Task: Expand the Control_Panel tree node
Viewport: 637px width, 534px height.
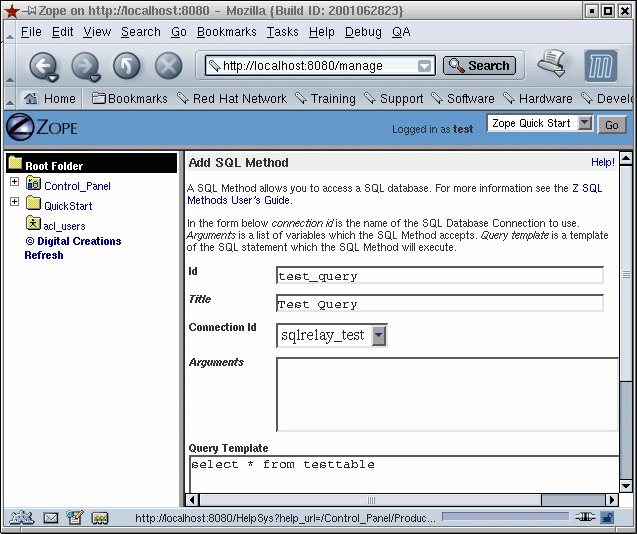Action: 14,183
